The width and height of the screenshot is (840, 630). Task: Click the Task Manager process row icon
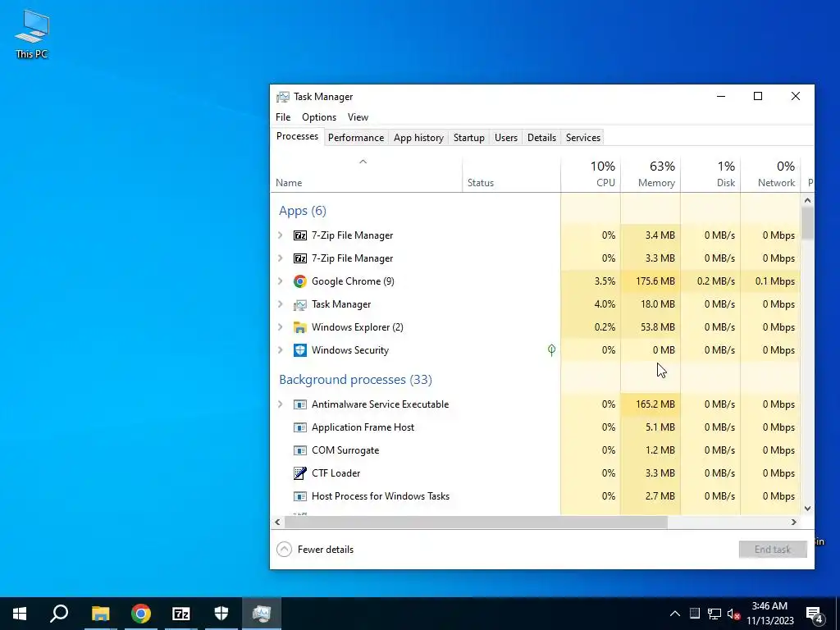pos(300,304)
